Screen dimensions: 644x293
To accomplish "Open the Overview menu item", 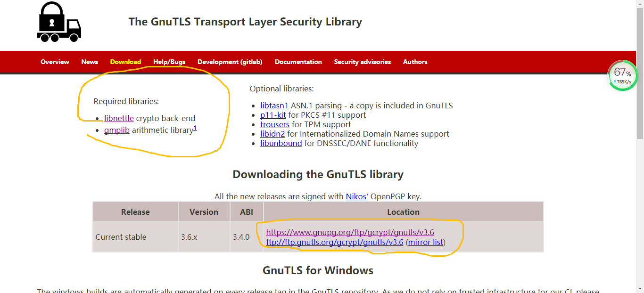I will (55, 62).
